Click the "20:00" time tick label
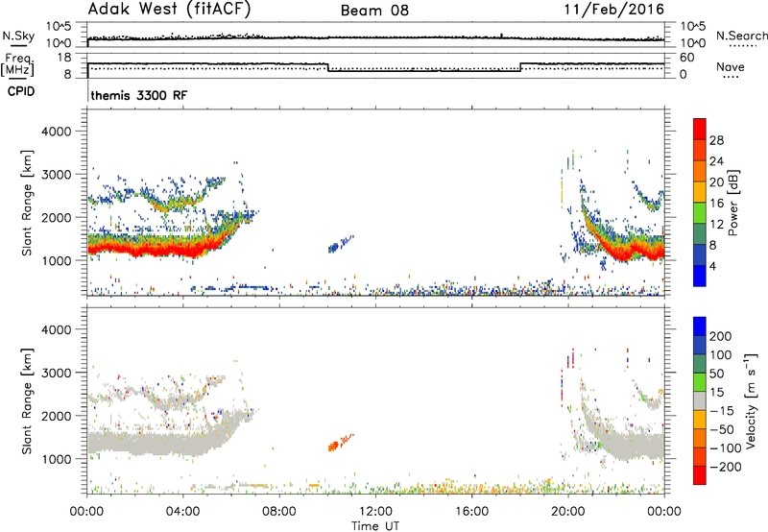Viewport: 768px width, 532px height. [x=568, y=512]
